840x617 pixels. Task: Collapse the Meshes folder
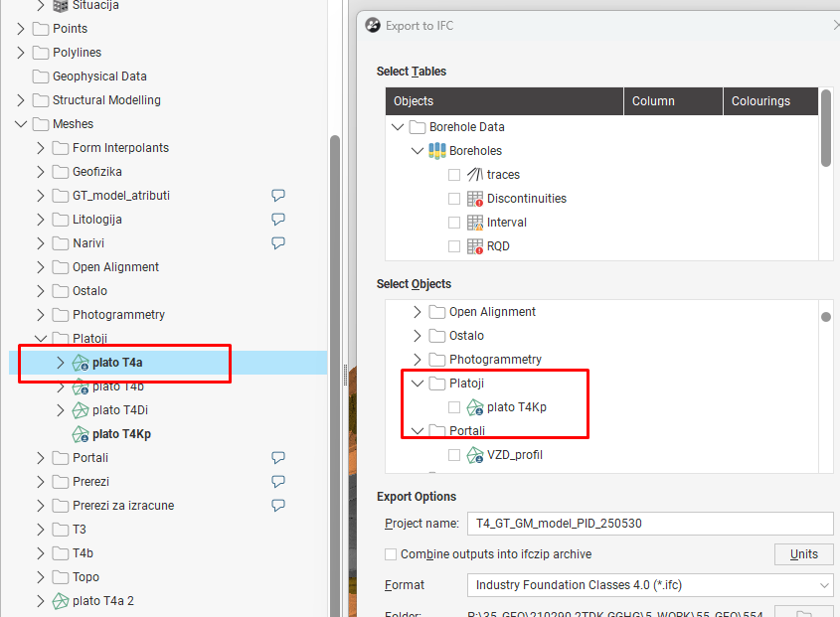click(x=21, y=124)
